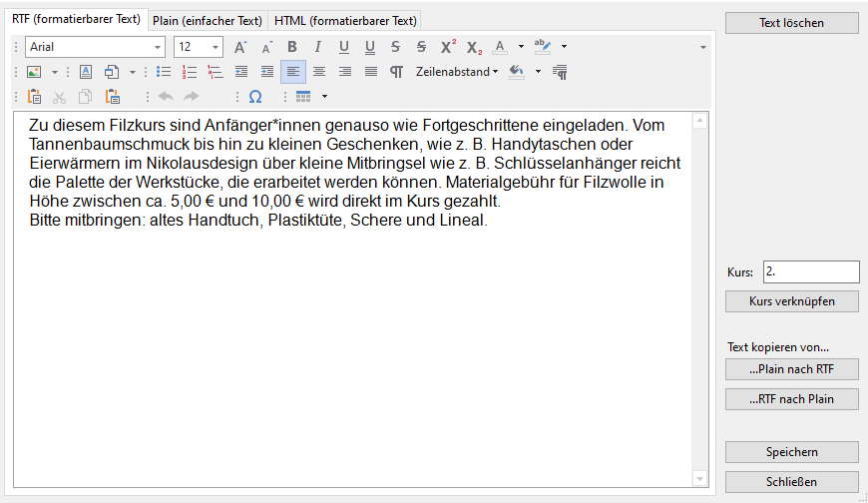Image resolution: width=868 pixels, height=503 pixels.
Task: Decrease paragraph indent
Action: tap(241, 72)
